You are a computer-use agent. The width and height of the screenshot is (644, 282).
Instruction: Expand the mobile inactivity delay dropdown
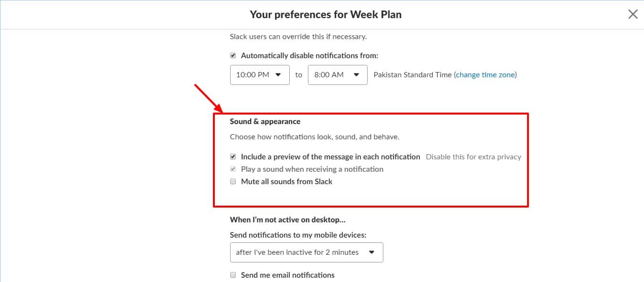[x=306, y=252]
